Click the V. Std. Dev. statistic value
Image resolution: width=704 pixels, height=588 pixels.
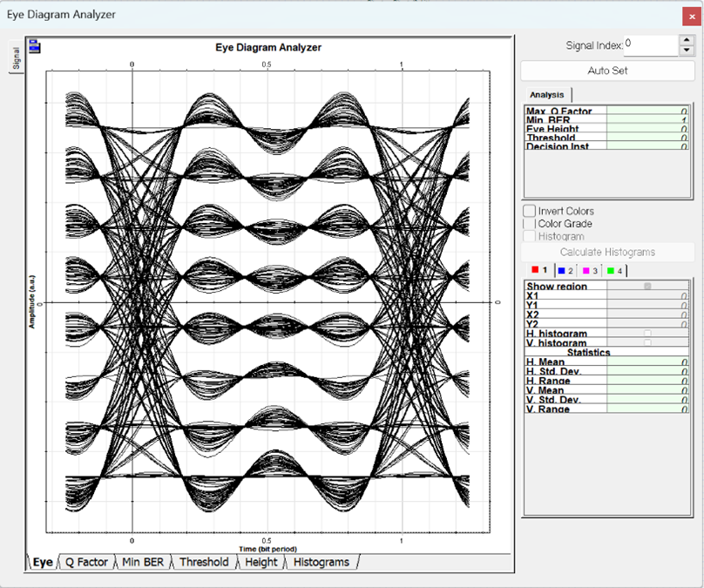(x=647, y=400)
